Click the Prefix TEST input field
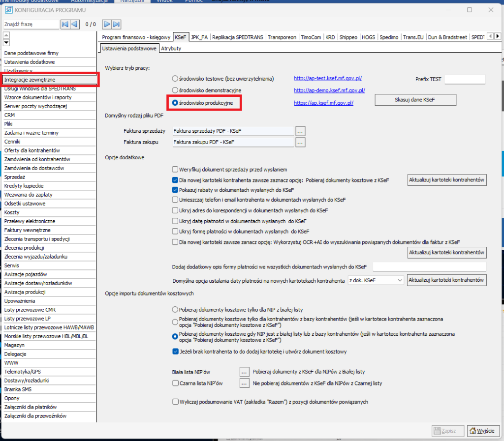The height and width of the screenshot is (441, 504). click(465, 79)
